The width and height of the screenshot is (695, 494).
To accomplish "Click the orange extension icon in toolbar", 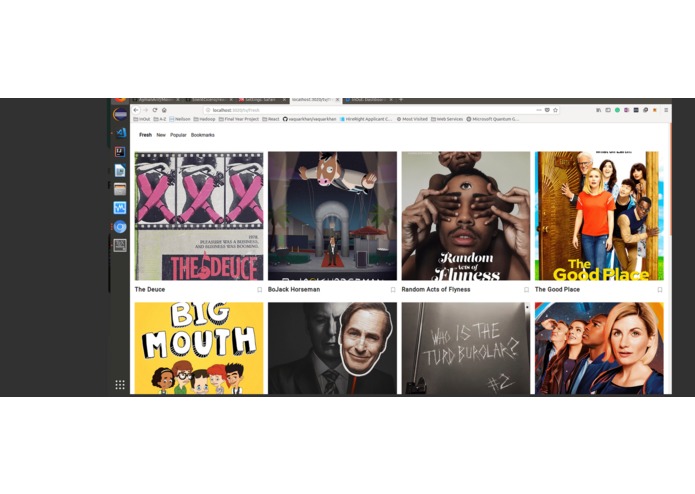I will tap(655, 110).
